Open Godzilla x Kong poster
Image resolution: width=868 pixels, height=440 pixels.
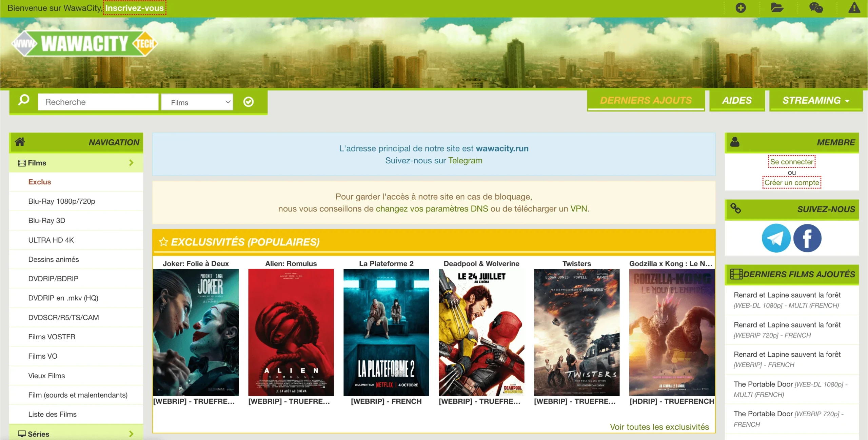672,332
